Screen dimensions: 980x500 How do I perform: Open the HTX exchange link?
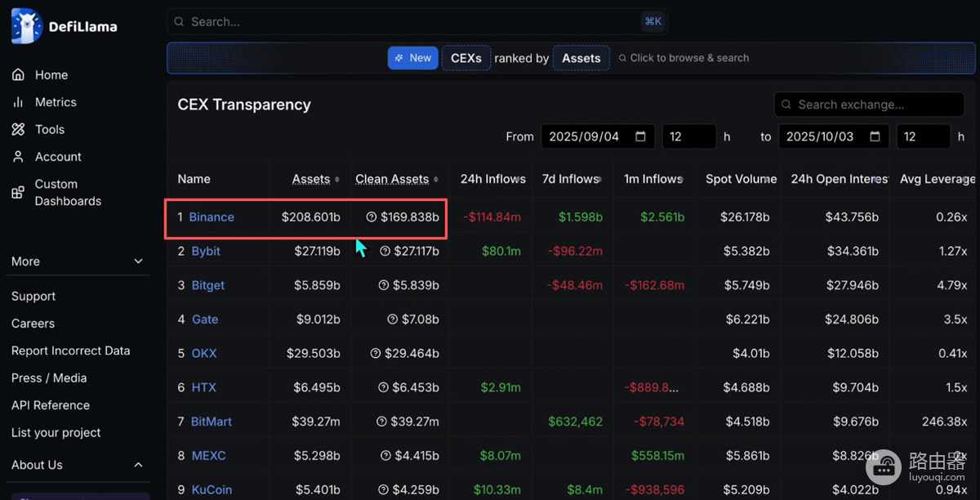204,388
